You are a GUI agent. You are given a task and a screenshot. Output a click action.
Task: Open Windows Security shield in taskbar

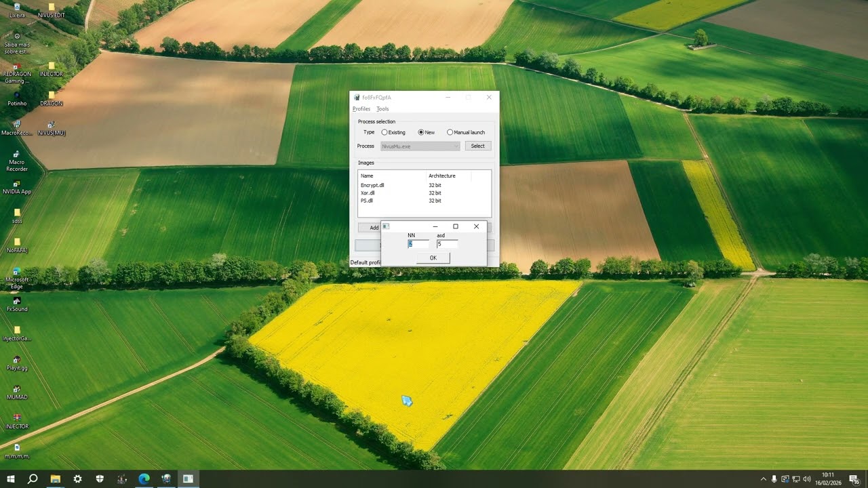coord(100,479)
